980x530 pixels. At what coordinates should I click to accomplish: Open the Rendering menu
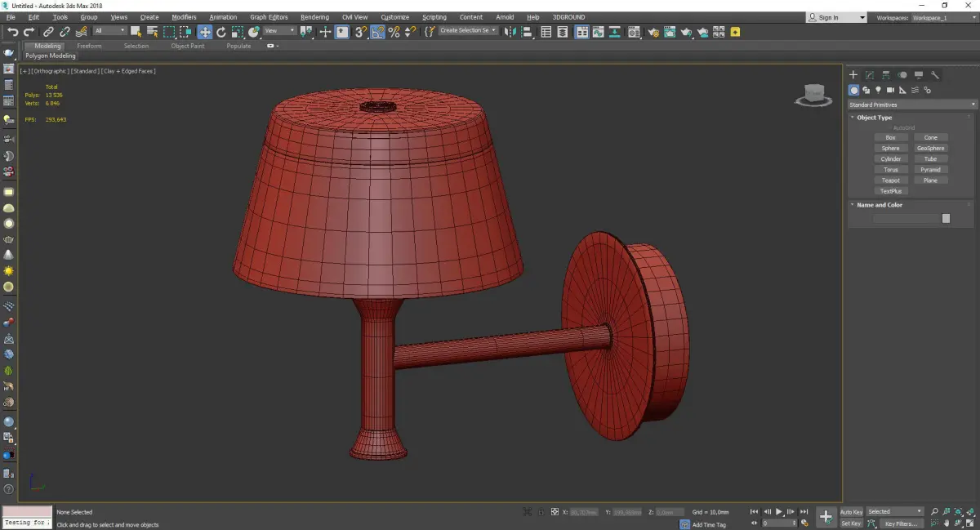coord(314,17)
